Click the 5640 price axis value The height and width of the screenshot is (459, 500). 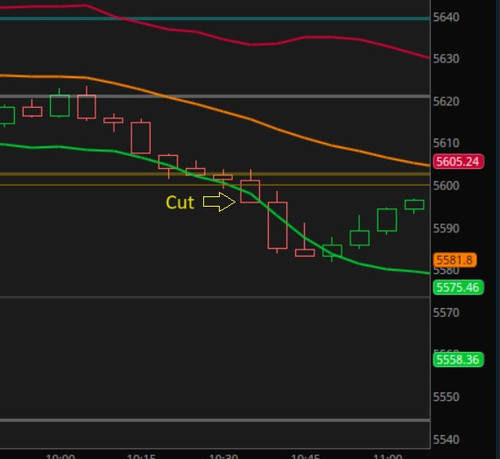446,17
